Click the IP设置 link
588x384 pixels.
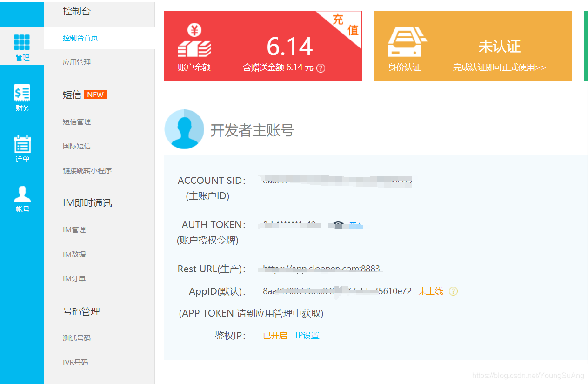click(x=307, y=336)
